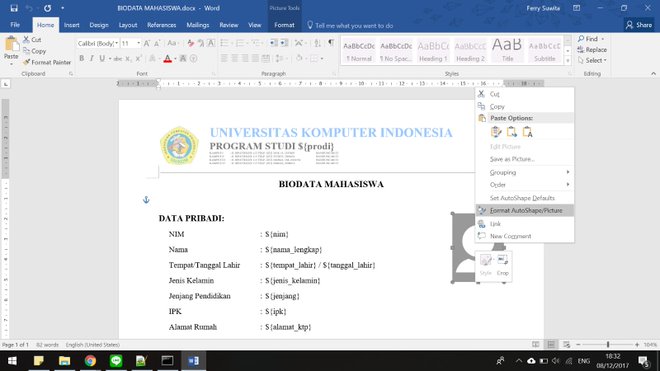Click the Justify alignment icon
The height and width of the screenshot is (371, 660).
(255, 59)
